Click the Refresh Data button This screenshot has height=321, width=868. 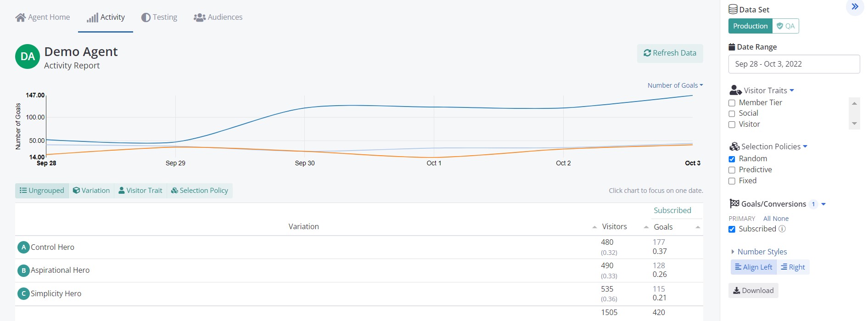pyautogui.click(x=670, y=53)
